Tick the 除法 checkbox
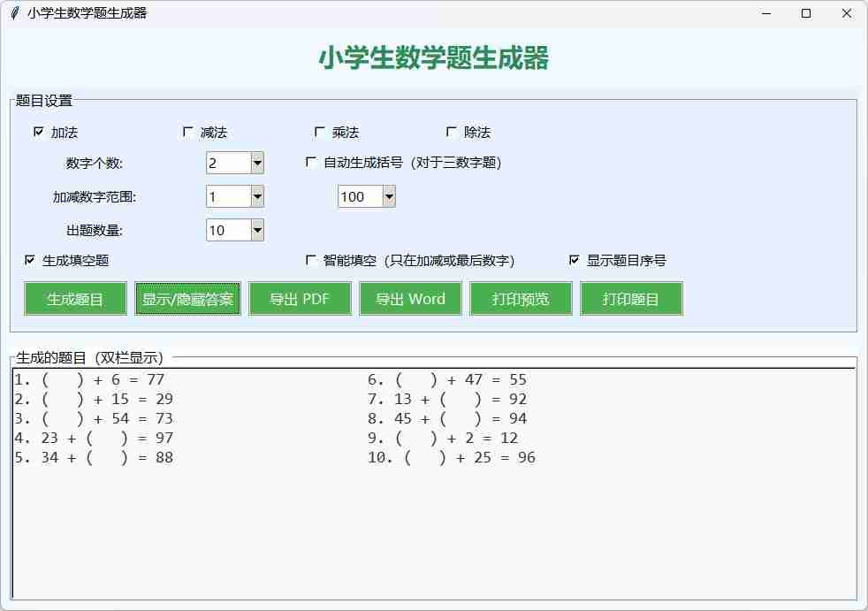 point(452,132)
